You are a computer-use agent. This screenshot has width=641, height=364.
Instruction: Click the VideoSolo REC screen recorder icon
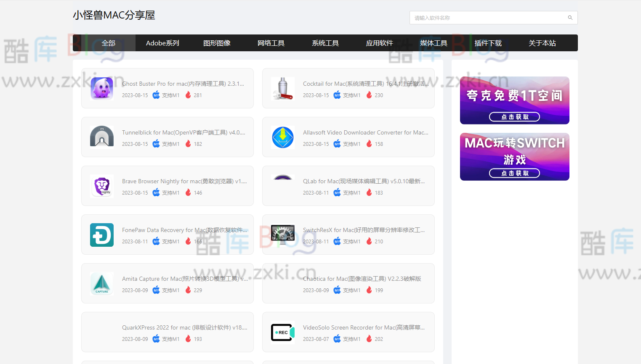pyautogui.click(x=282, y=332)
